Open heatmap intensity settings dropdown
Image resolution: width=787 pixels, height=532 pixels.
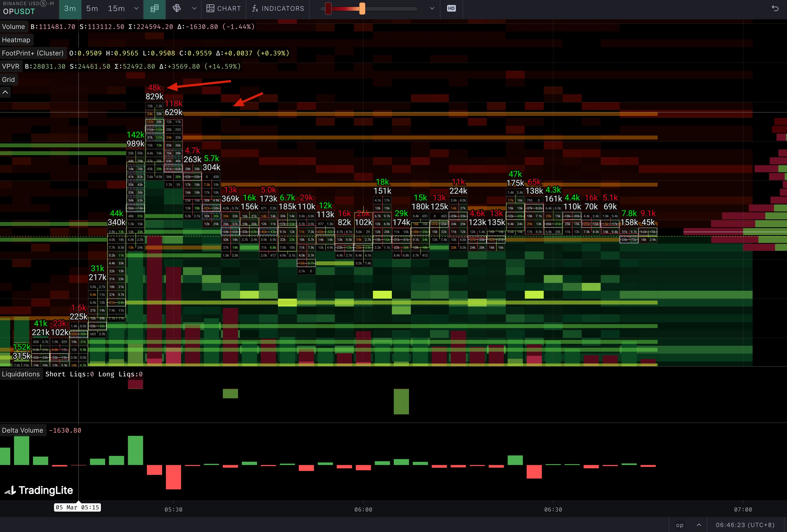pos(432,9)
